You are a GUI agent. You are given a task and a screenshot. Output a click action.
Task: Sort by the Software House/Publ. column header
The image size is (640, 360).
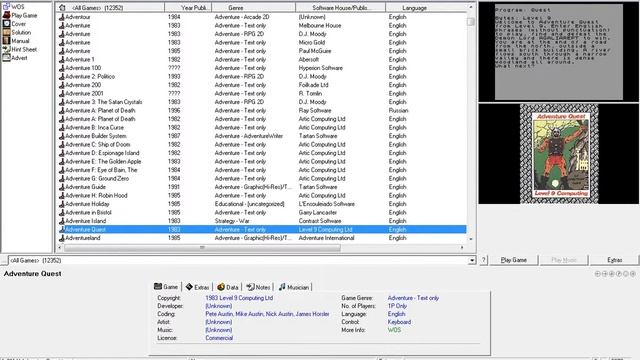click(x=340, y=8)
